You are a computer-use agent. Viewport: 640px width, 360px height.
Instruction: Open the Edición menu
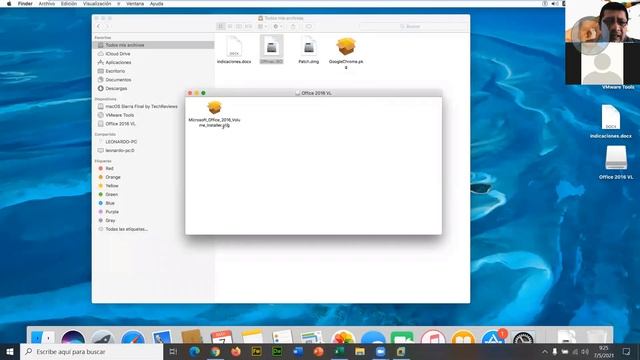tap(69, 4)
